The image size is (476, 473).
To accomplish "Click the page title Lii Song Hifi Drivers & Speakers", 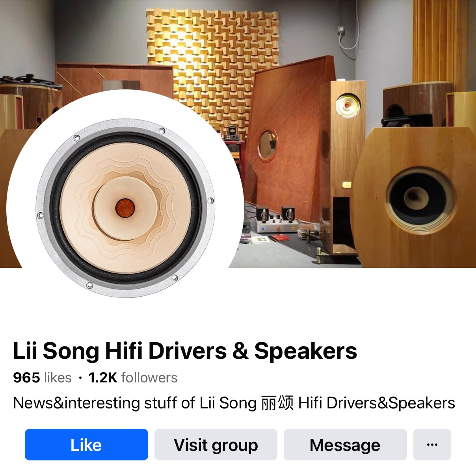I will click(x=185, y=351).
